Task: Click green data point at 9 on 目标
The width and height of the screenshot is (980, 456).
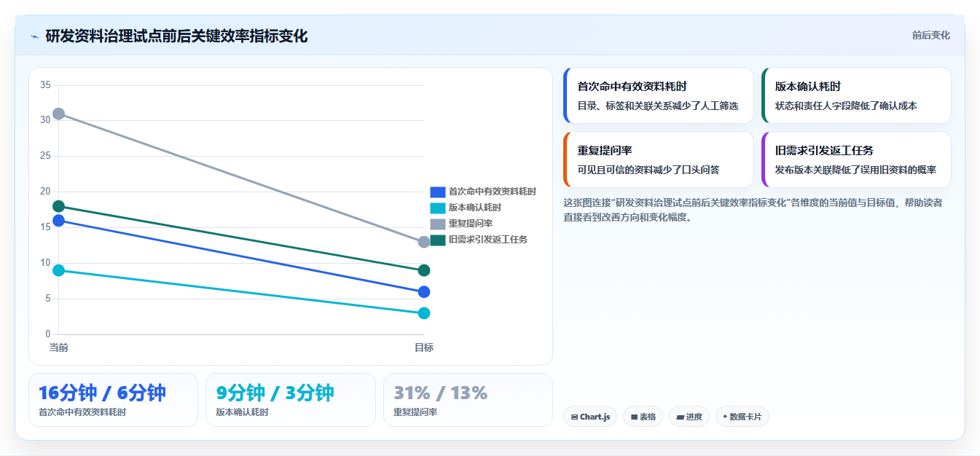Action: click(424, 270)
